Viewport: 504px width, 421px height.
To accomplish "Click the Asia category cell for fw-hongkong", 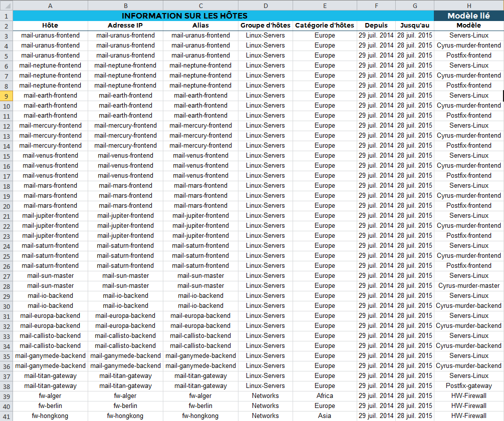I will point(325,415).
